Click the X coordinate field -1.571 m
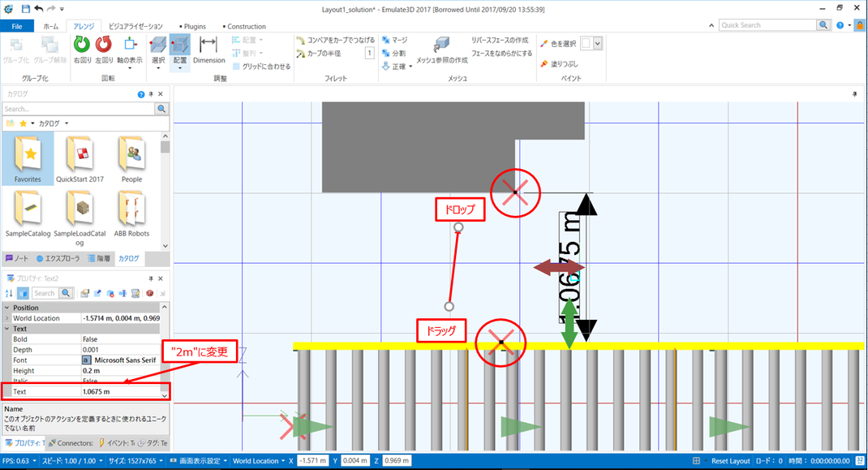 (313, 460)
